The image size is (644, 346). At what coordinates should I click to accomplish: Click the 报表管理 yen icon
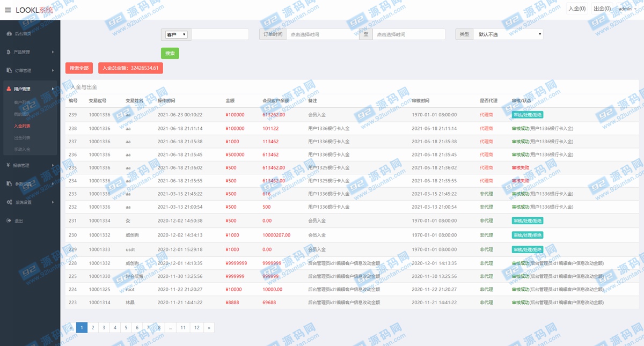point(9,165)
